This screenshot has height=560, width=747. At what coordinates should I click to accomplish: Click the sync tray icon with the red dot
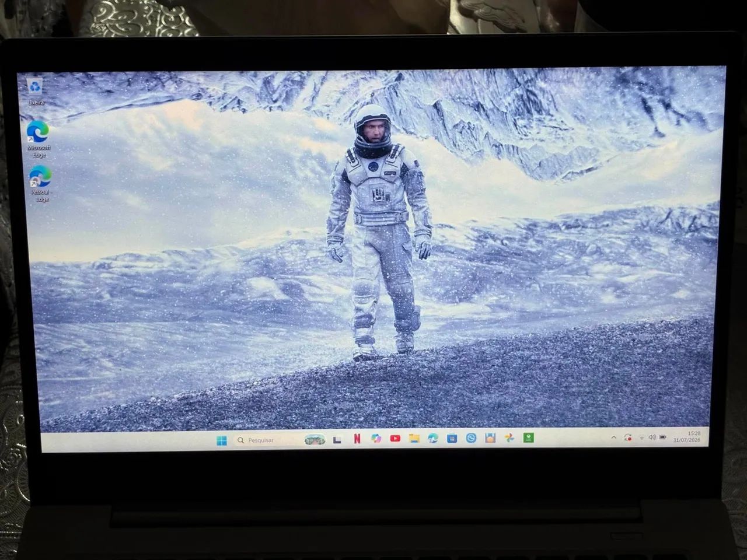coord(628,437)
